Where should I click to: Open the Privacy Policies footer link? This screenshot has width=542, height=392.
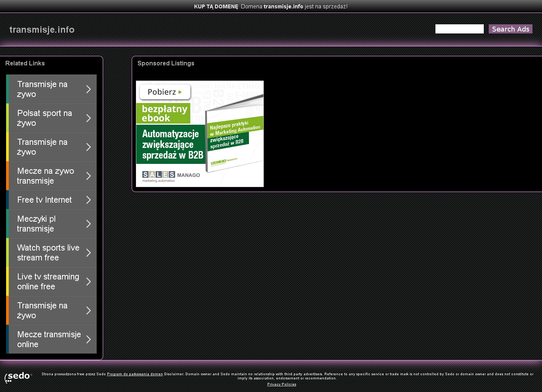point(282,384)
